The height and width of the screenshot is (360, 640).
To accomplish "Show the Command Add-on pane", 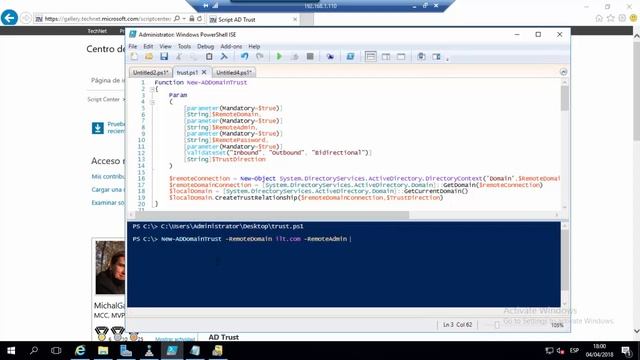I will click(x=436, y=57).
